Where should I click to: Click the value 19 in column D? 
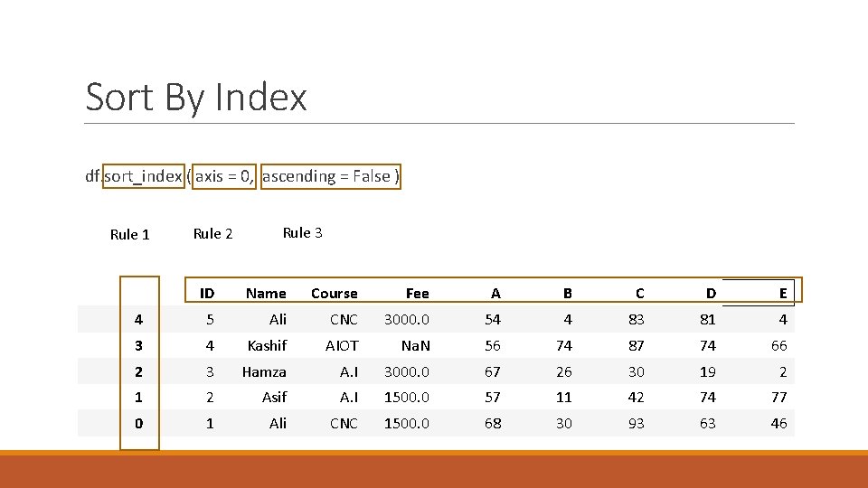point(708,371)
